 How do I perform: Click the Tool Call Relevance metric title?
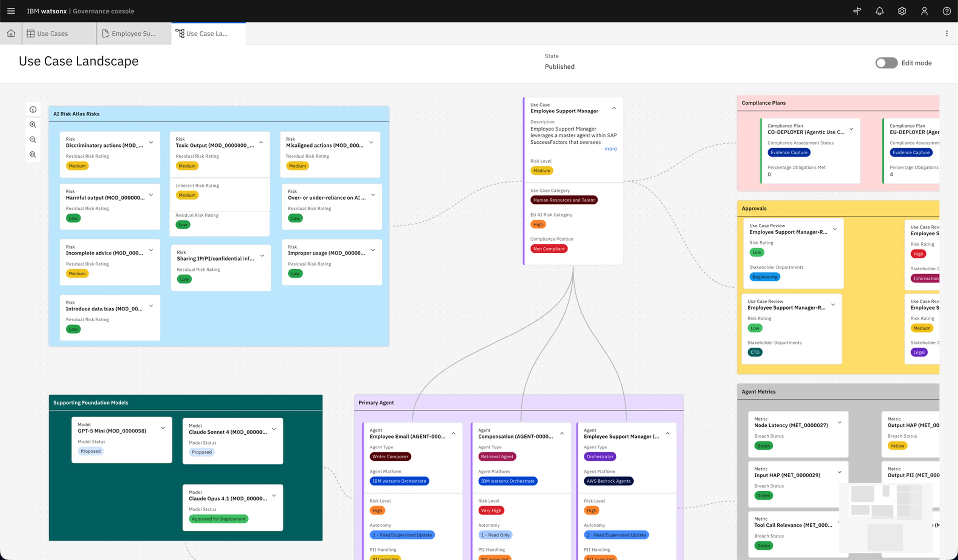pos(793,525)
